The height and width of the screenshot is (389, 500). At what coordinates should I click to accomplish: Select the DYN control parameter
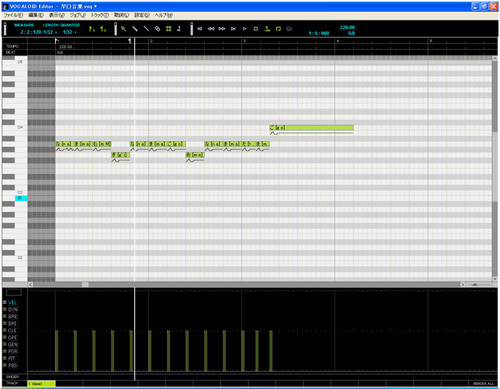[13, 310]
